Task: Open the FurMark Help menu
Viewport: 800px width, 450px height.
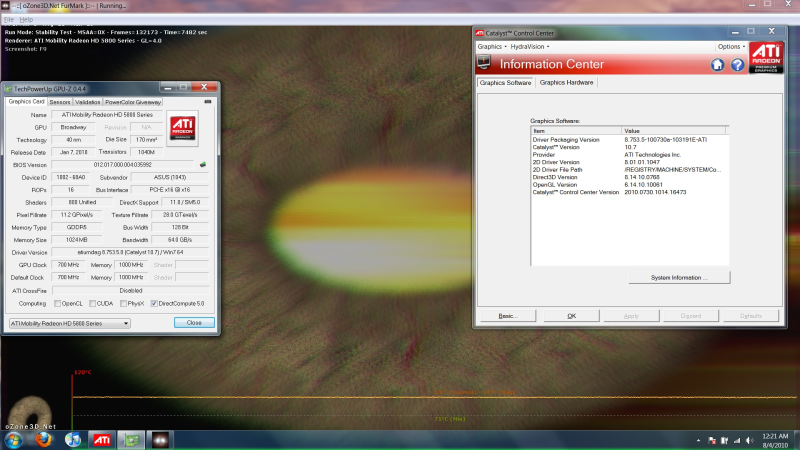Action: point(26,19)
